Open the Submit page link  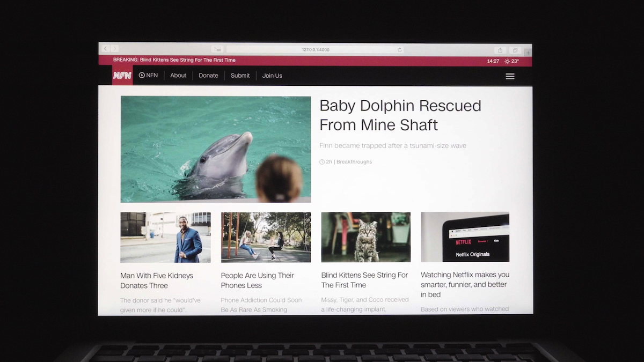click(240, 76)
